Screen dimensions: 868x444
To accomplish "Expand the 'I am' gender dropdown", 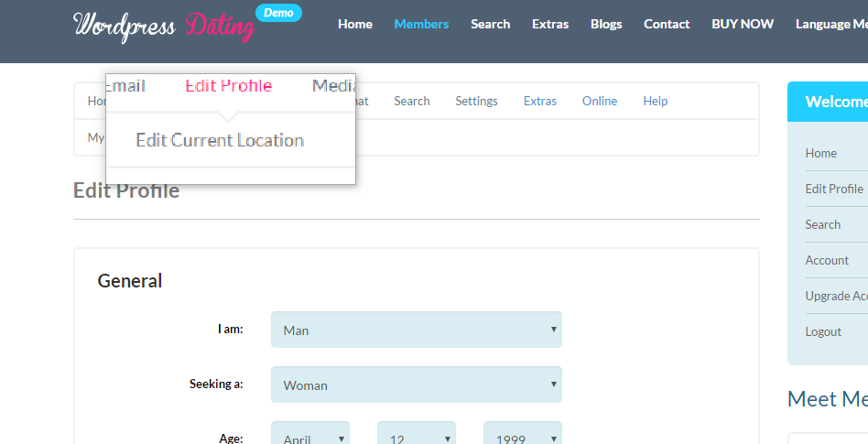I will pyautogui.click(x=416, y=330).
